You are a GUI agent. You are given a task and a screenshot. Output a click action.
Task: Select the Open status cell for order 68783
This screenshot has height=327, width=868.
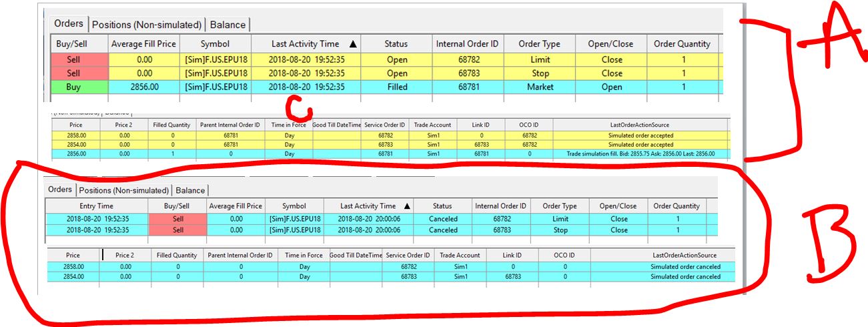coord(396,73)
